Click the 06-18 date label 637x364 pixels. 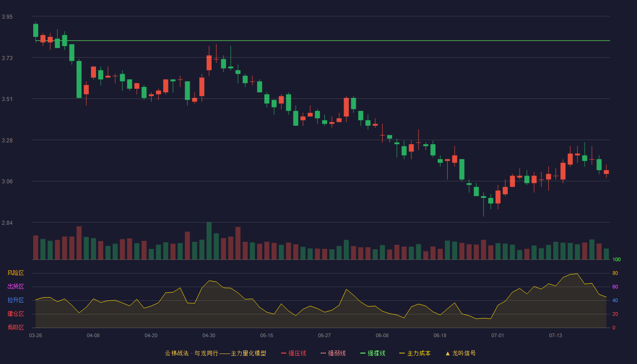(440, 335)
